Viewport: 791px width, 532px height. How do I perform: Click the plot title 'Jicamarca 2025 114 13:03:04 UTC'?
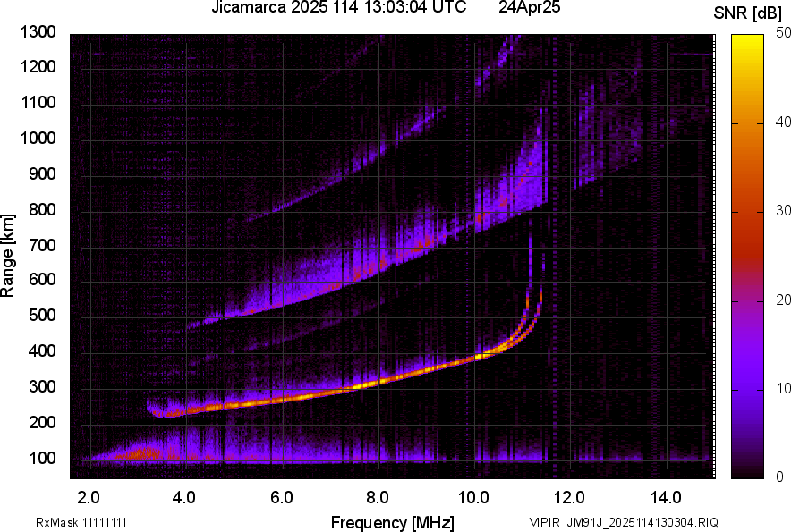tap(338, 6)
